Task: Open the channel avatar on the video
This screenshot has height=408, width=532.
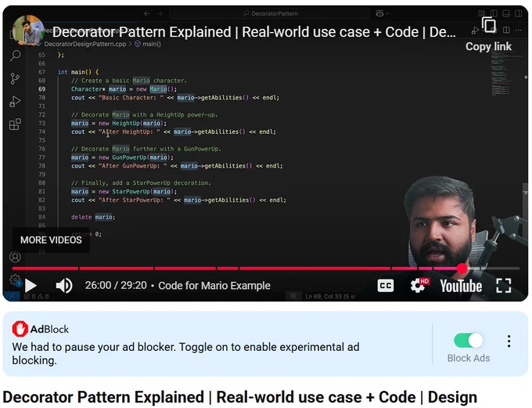Action: click(x=28, y=31)
